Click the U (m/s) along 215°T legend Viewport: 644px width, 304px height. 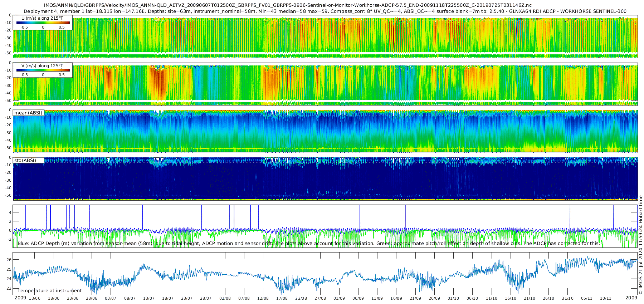pyautogui.click(x=43, y=23)
